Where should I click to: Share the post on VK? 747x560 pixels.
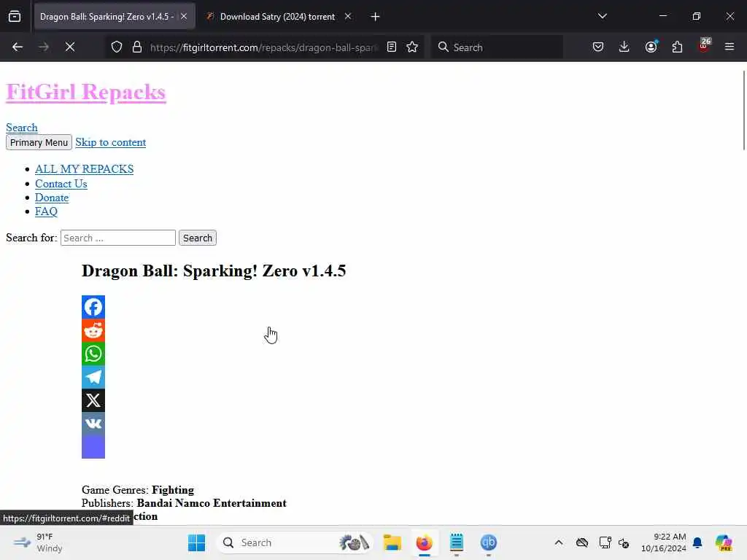(x=93, y=424)
